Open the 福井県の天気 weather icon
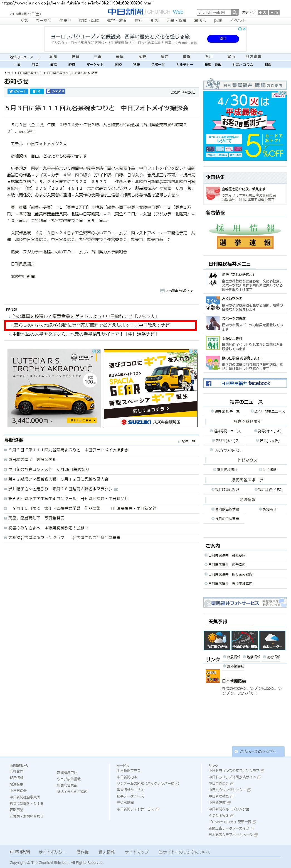This screenshot has width=291, height=868. point(217,640)
